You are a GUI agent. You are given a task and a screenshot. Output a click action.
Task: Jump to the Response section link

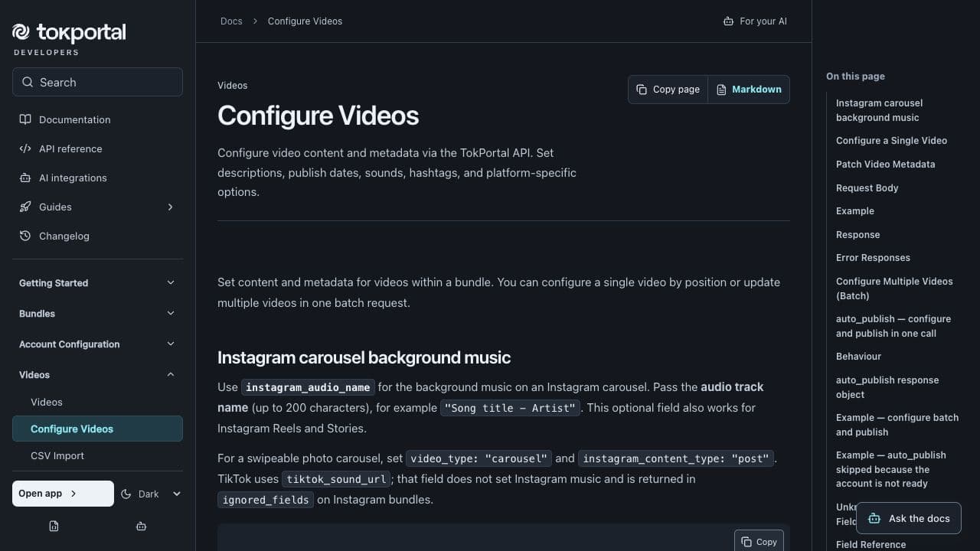[857, 235]
